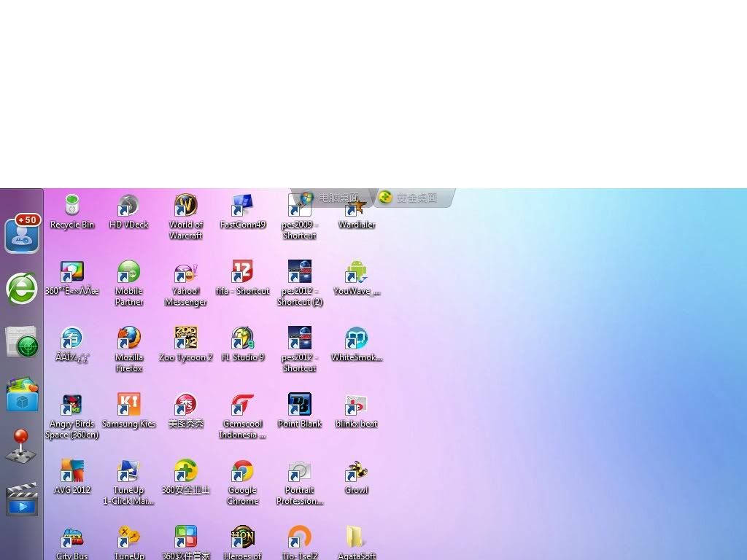Select Angry Birds Space (360cn) icon
Viewport: 747px width, 560px height.
[72, 405]
